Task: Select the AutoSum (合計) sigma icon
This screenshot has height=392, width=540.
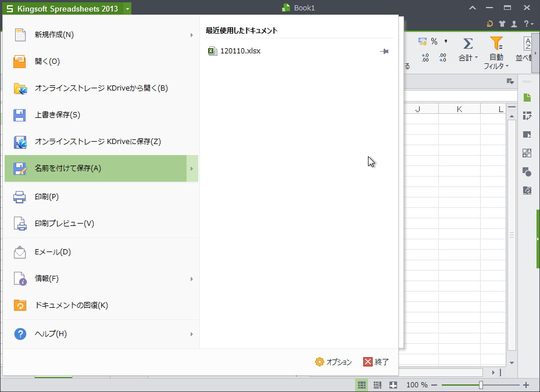Action: [468, 44]
